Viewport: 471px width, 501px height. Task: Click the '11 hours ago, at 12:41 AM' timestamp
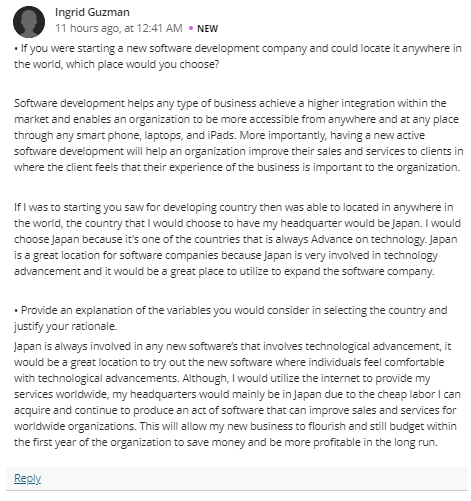pos(119,28)
